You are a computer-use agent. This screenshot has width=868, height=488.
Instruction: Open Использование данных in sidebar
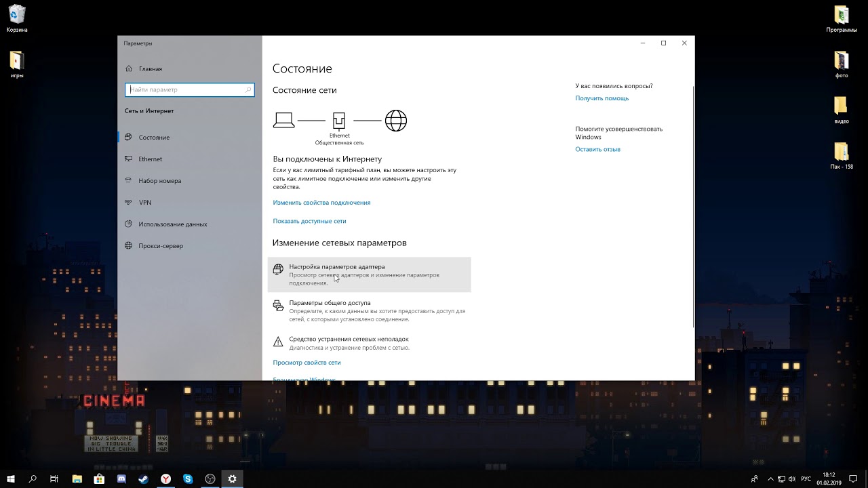click(189, 224)
